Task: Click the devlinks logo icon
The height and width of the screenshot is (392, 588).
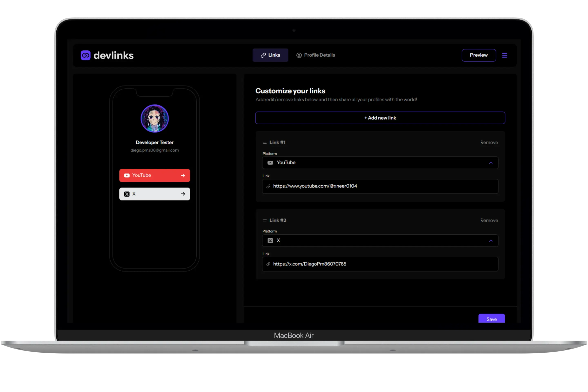Action: click(86, 55)
